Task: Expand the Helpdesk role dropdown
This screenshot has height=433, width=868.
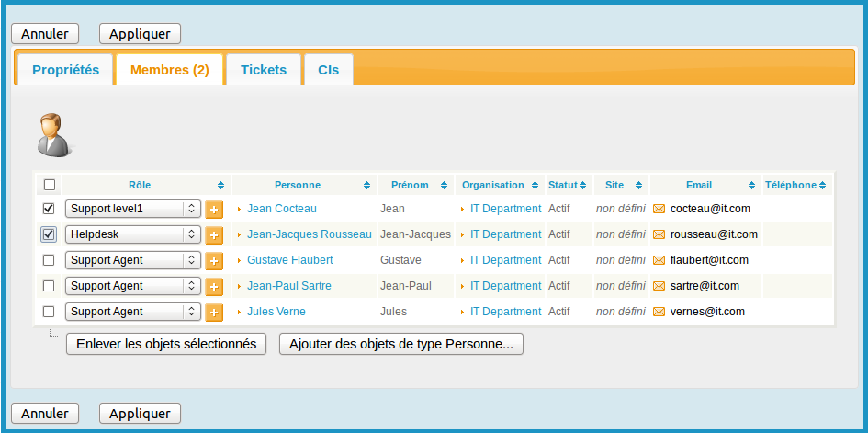Action: (132, 234)
